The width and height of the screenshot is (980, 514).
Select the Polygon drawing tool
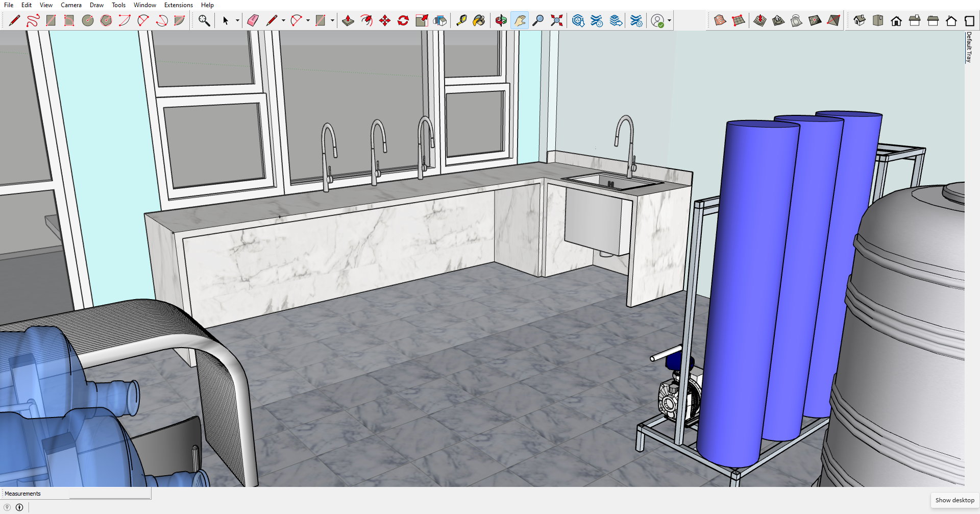(106, 20)
